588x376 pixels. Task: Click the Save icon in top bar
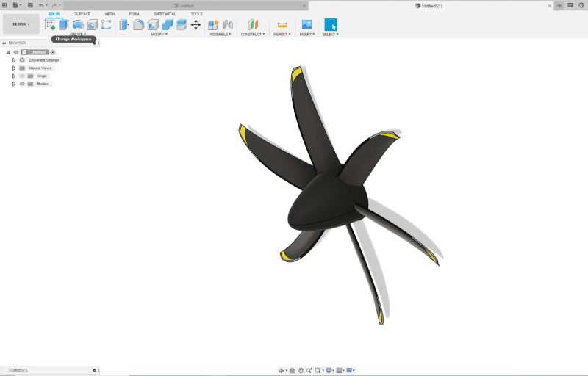pyautogui.click(x=30, y=5)
